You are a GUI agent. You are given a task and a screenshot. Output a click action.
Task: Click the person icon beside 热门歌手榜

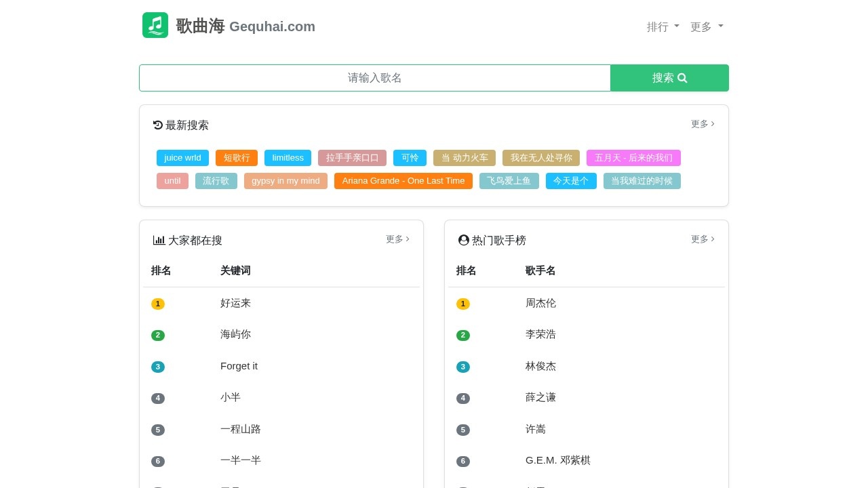click(463, 240)
